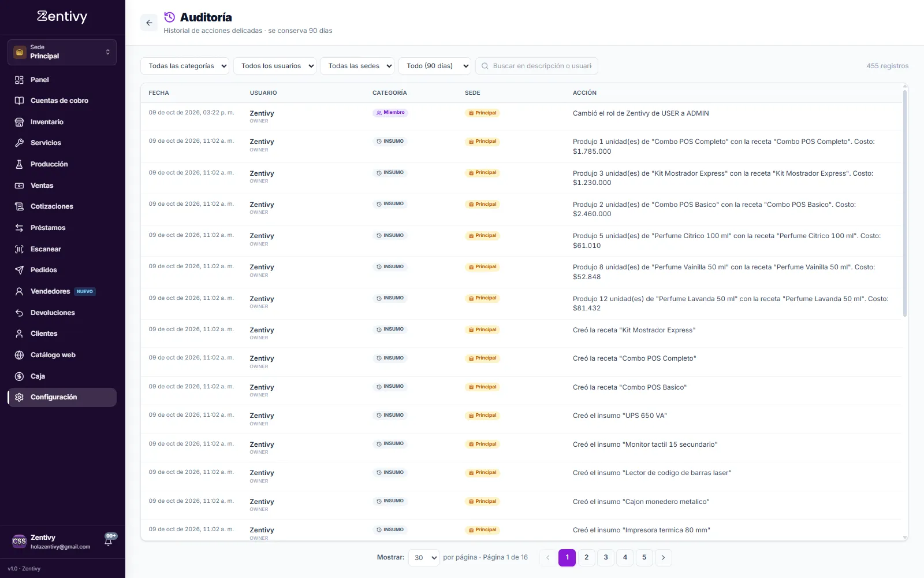Open the Todas las sedes dropdown
924x578 pixels.
(357, 66)
